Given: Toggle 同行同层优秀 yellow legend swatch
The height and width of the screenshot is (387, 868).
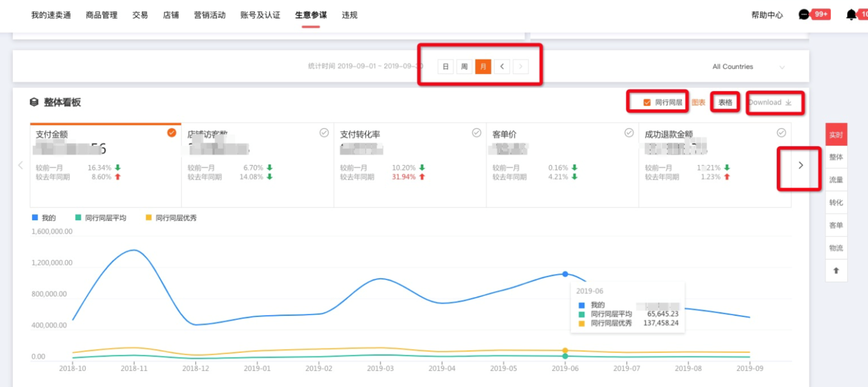Looking at the screenshot, I should [149, 218].
